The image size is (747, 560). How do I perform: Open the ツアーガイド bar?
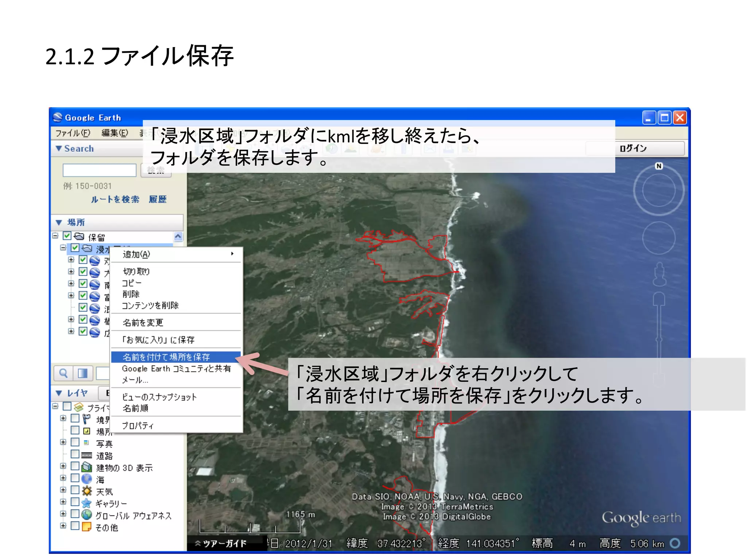(x=224, y=544)
